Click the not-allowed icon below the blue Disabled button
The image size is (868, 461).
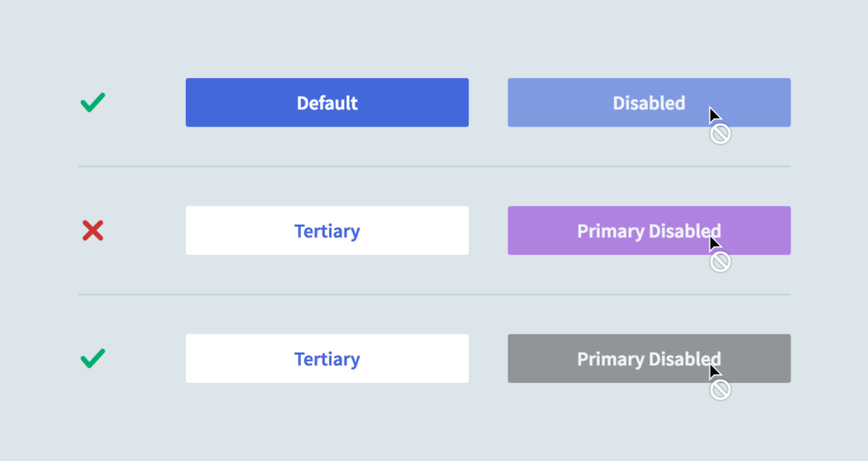coord(720,134)
